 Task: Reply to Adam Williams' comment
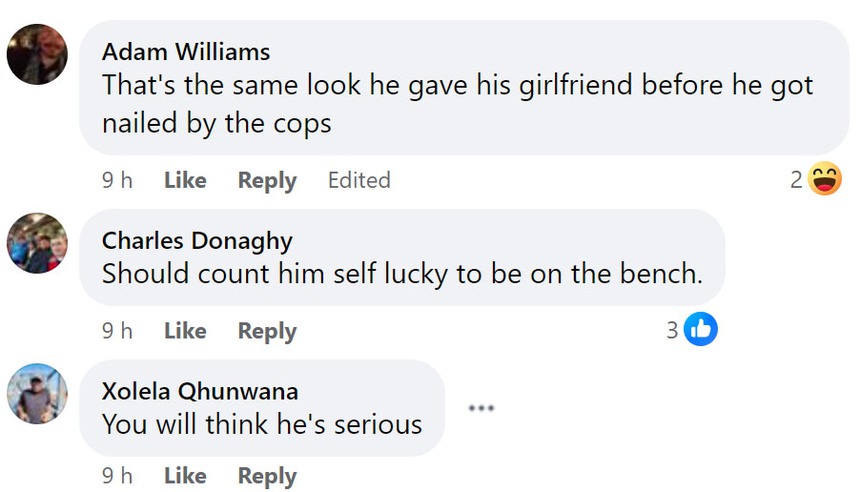pos(267,180)
